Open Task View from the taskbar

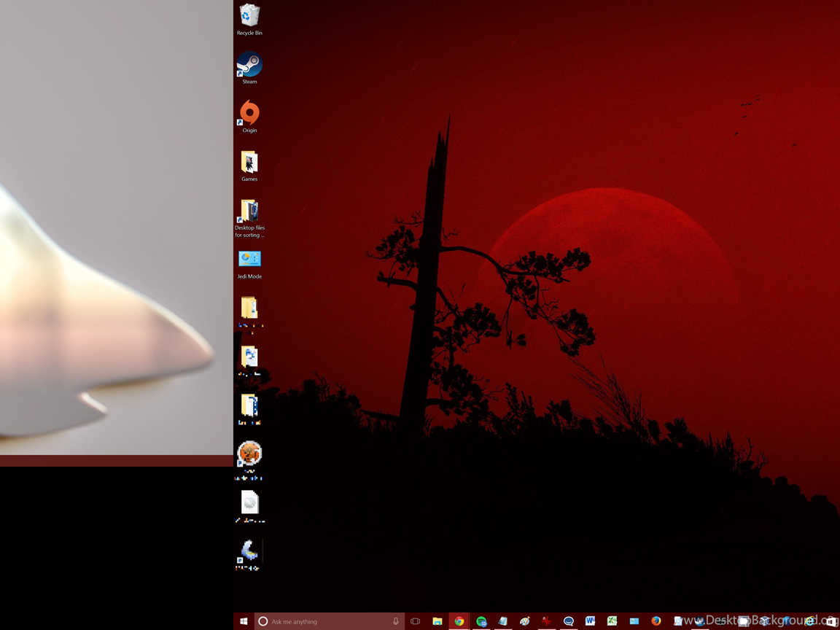click(x=415, y=621)
